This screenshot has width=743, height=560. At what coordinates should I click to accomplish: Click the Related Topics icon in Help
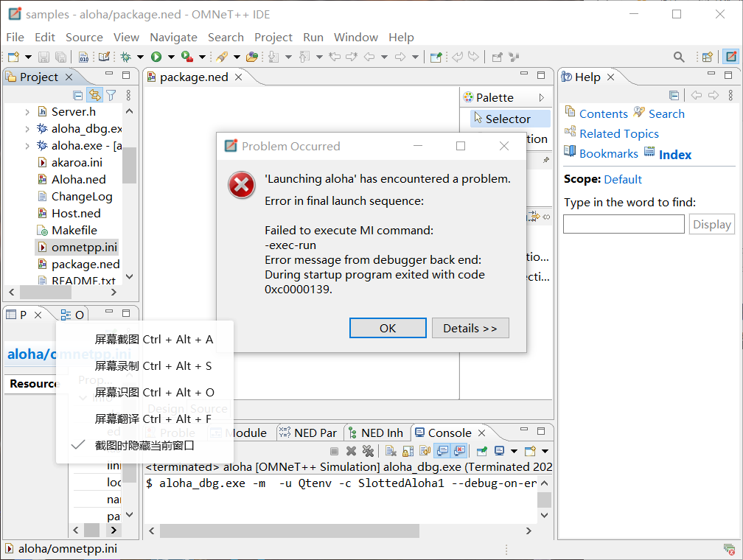[x=570, y=132]
